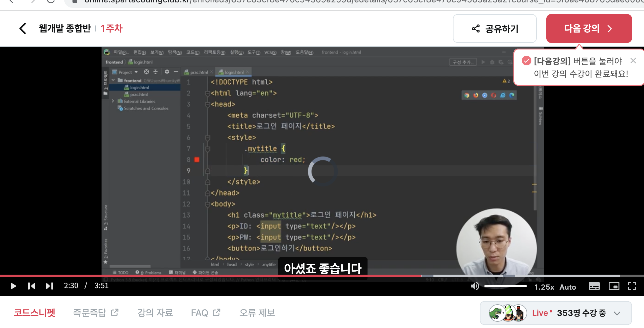The height and width of the screenshot is (328, 644).
Task: Open the VCS menu in IDE
Action: coord(270,52)
